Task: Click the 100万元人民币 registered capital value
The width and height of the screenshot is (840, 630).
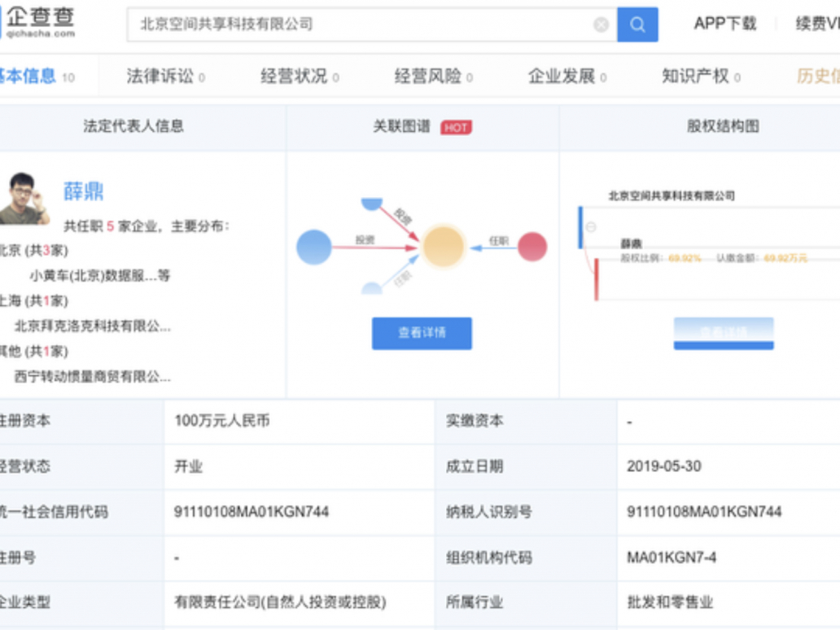Action: [222, 421]
